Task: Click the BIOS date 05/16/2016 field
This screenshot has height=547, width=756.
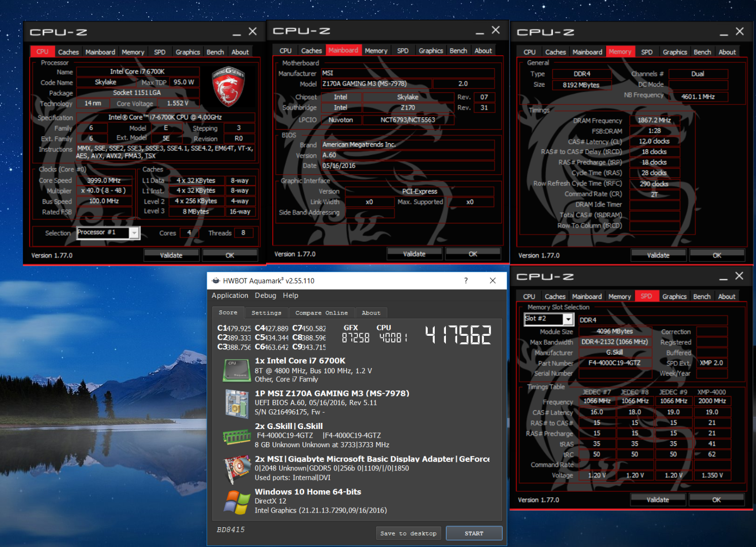Action: [x=407, y=166]
